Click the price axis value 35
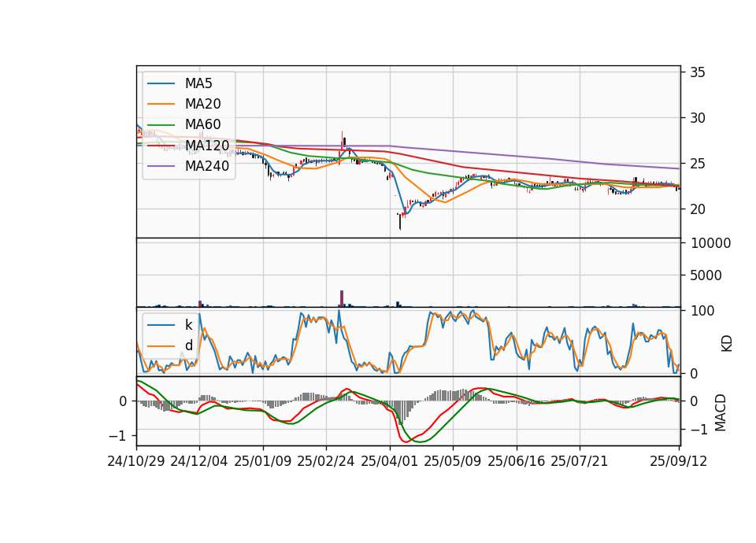 pyautogui.click(x=697, y=72)
